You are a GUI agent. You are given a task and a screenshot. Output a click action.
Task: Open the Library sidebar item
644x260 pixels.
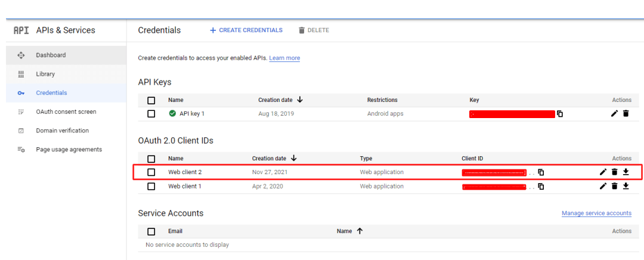point(66,74)
